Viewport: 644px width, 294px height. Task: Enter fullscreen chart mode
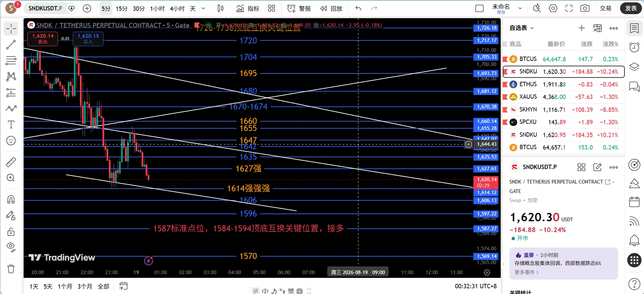click(569, 8)
